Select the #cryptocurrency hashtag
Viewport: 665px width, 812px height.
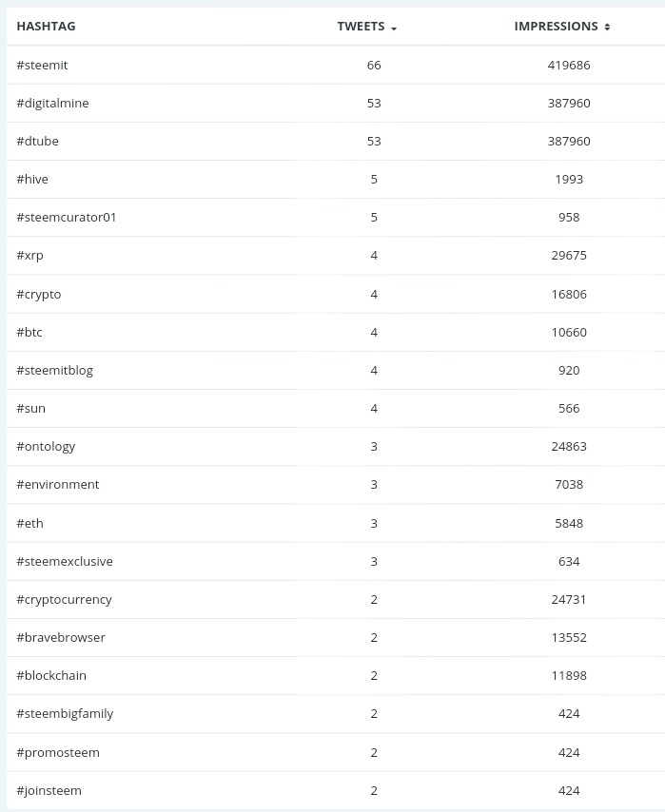(x=65, y=600)
